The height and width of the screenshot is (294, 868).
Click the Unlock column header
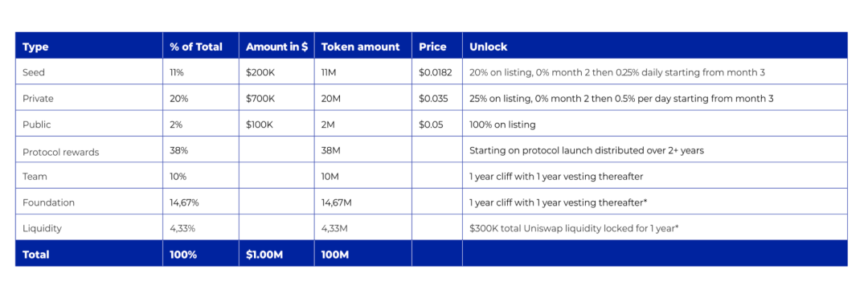(x=489, y=47)
